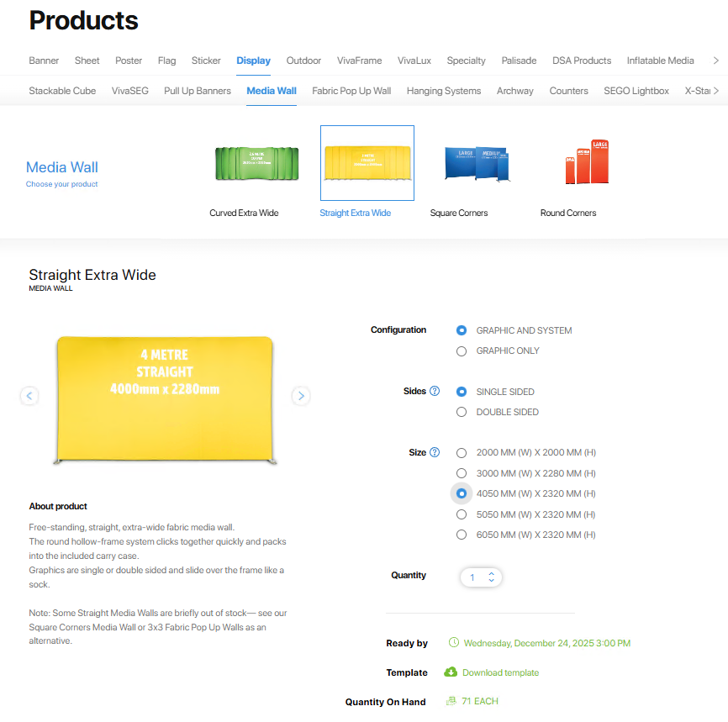Screen dimensions: 728x722
Task: Click the Sides help question icon
Action: click(435, 392)
